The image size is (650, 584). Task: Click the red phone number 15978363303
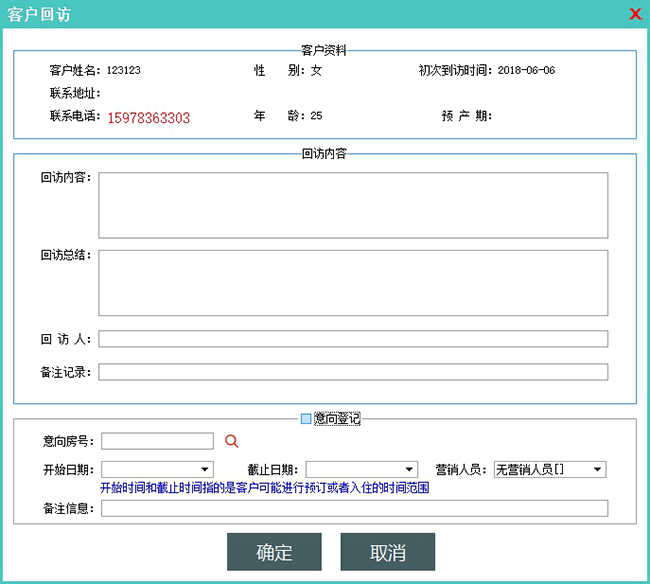(149, 118)
